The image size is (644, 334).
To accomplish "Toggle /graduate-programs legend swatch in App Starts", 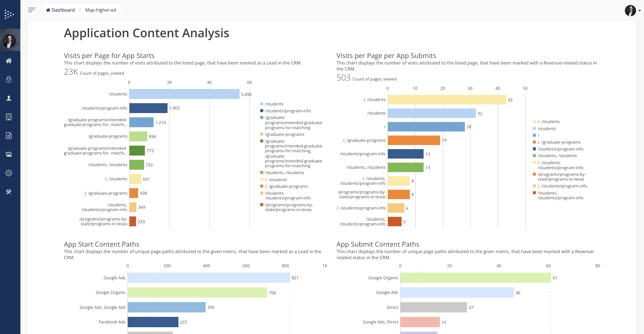I will pos(261,134).
